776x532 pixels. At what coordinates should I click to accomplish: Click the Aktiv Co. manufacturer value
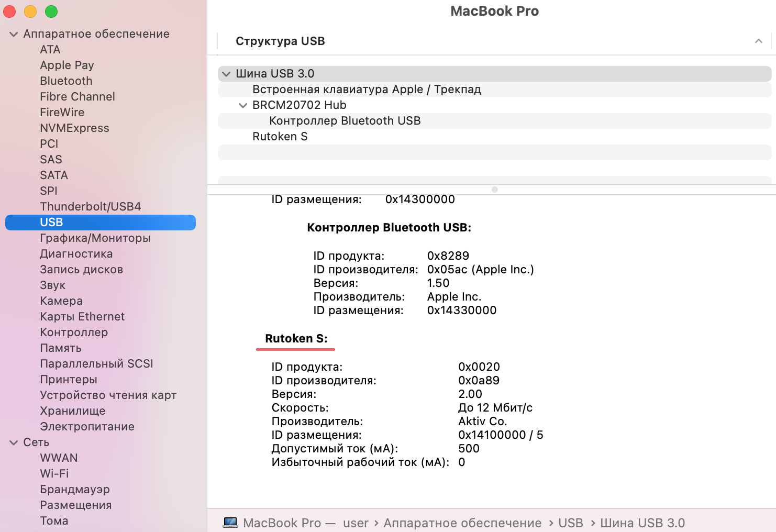pos(483,422)
